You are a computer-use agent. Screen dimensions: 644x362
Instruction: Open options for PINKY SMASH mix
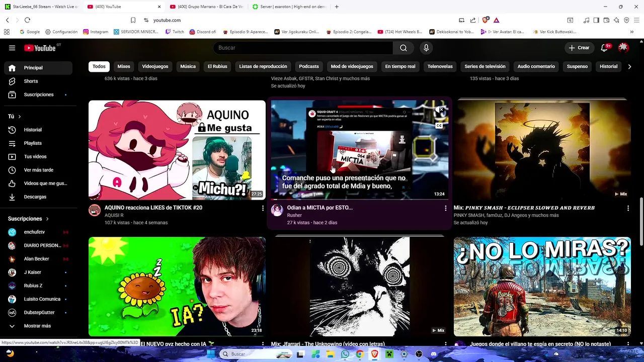point(628,208)
